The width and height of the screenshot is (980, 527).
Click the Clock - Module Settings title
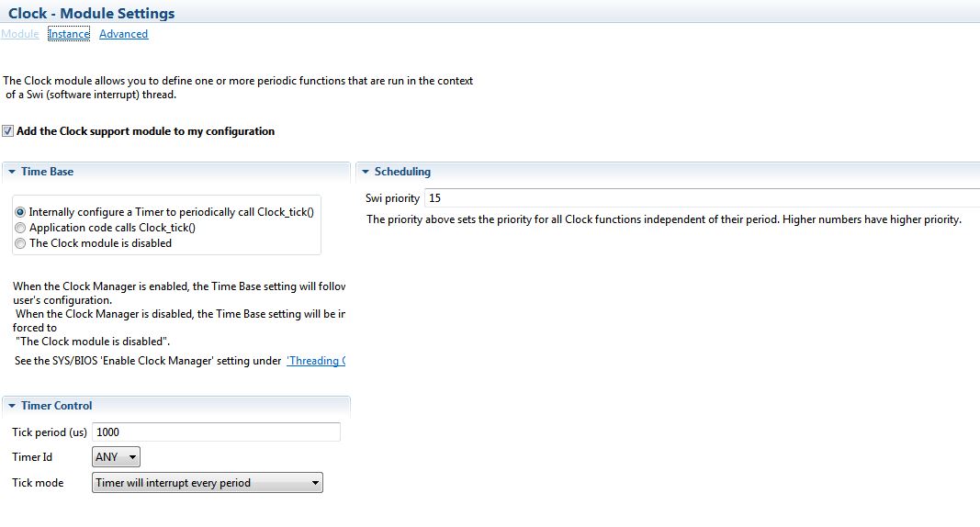[92, 13]
